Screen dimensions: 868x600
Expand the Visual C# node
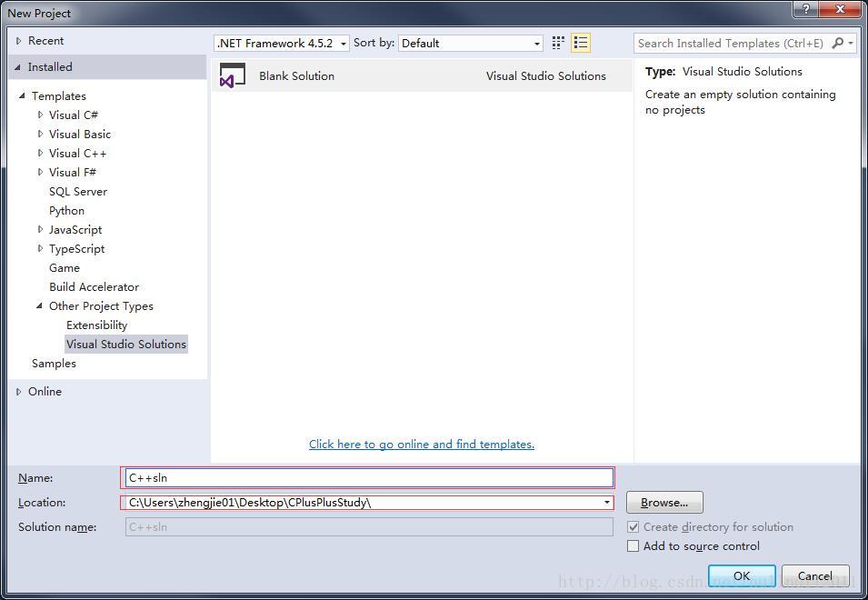coord(40,115)
